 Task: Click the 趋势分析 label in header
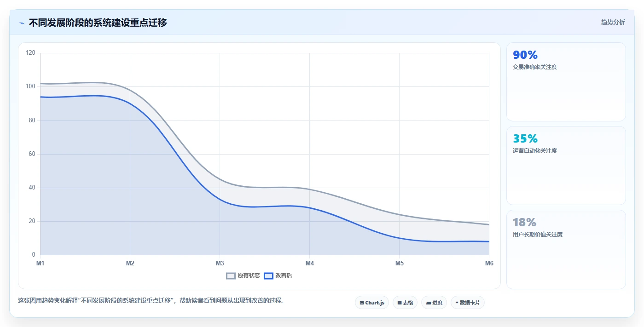click(x=613, y=22)
